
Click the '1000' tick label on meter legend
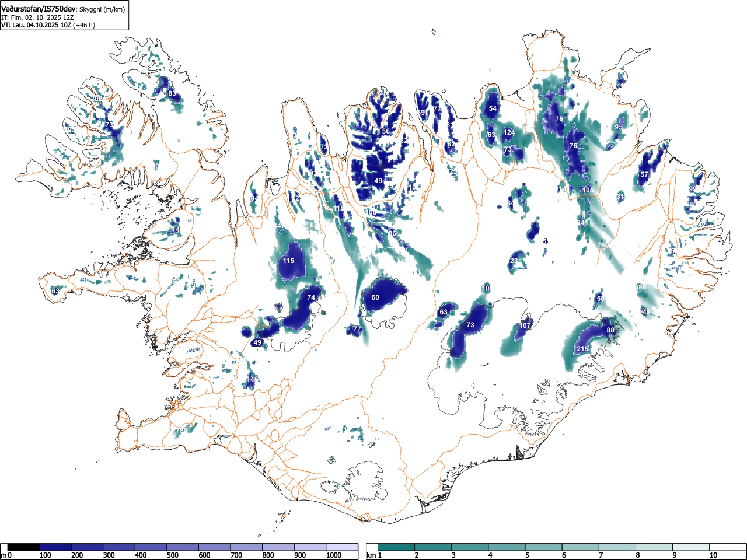pyautogui.click(x=334, y=555)
